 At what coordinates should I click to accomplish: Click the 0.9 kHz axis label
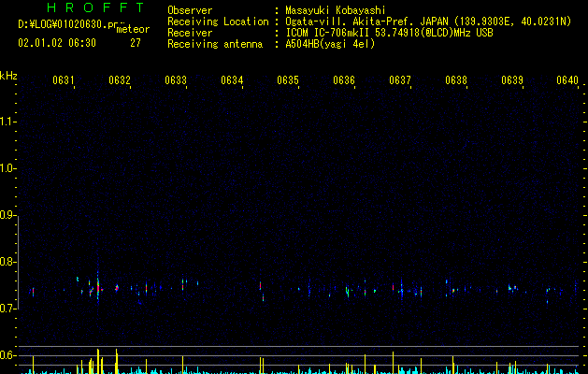[8, 215]
